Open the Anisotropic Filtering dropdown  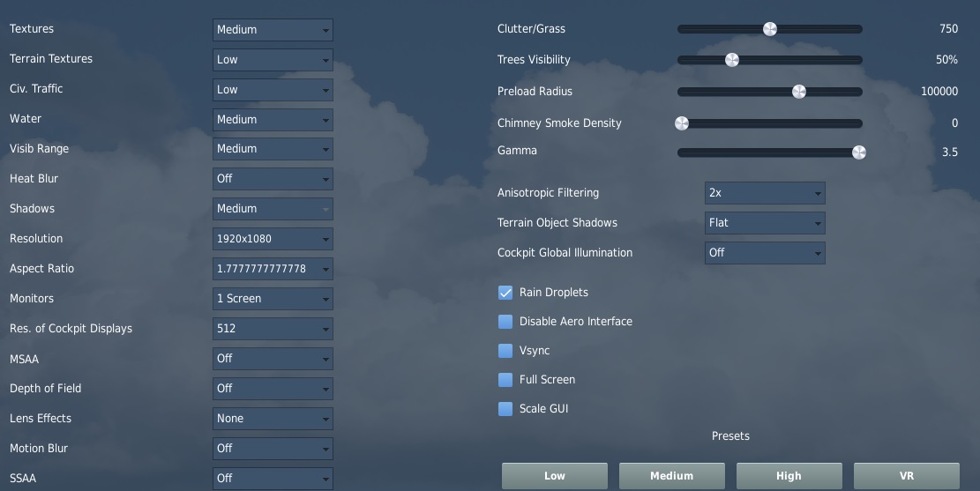pyautogui.click(x=765, y=193)
